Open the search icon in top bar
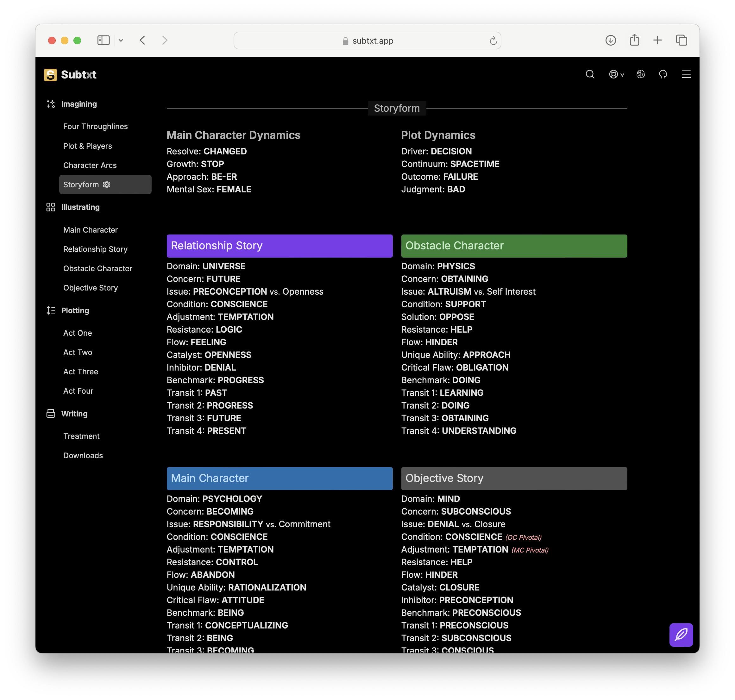This screenshot has height=700, width=735. click(591, 74)
